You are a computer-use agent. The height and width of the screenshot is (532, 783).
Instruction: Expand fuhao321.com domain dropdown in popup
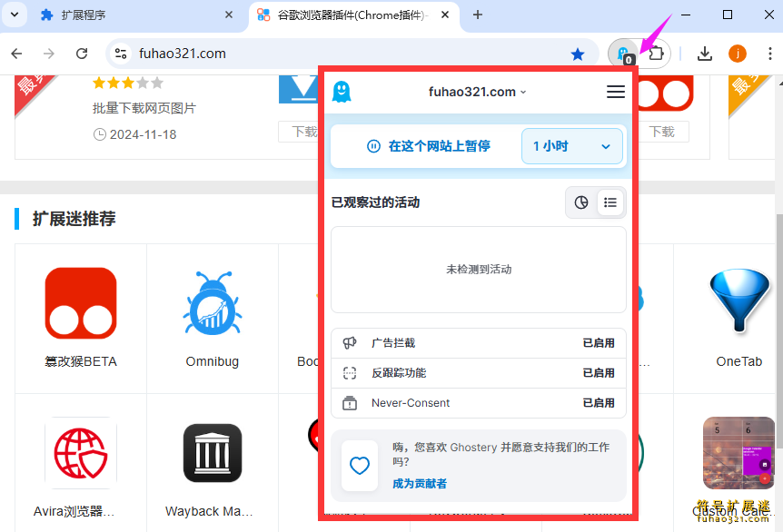point(478,92)
